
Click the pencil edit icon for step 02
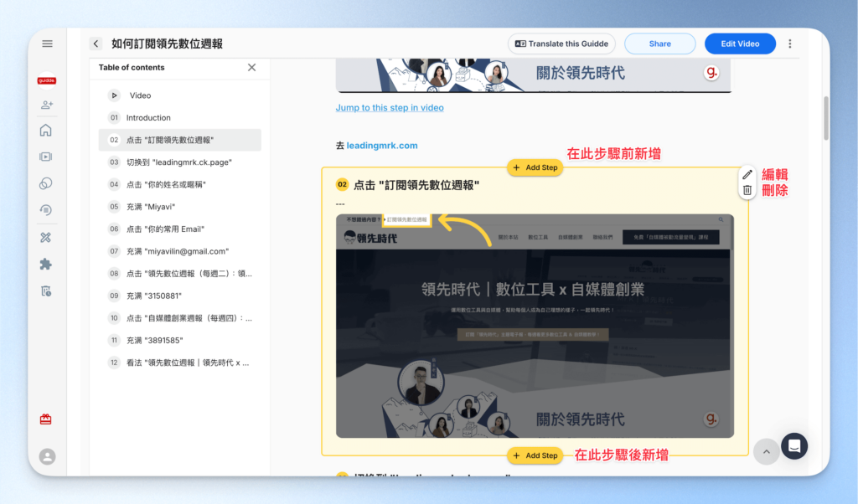[747, 174]
